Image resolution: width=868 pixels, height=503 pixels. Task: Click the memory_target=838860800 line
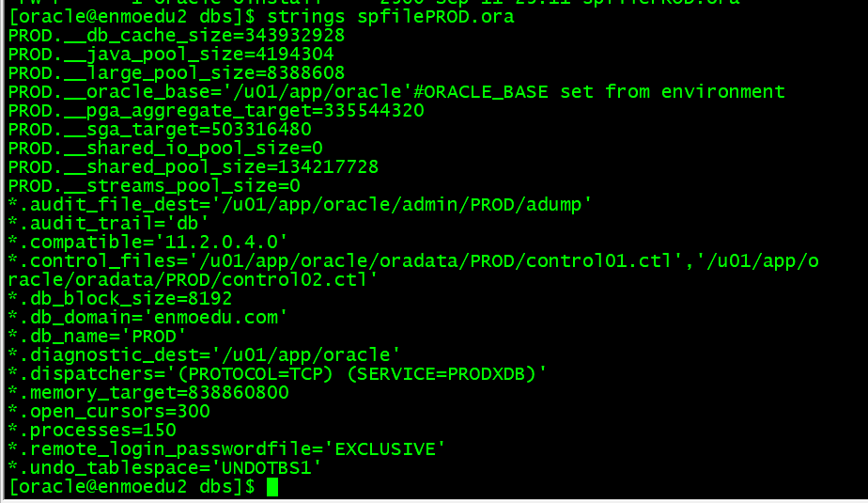148,393
